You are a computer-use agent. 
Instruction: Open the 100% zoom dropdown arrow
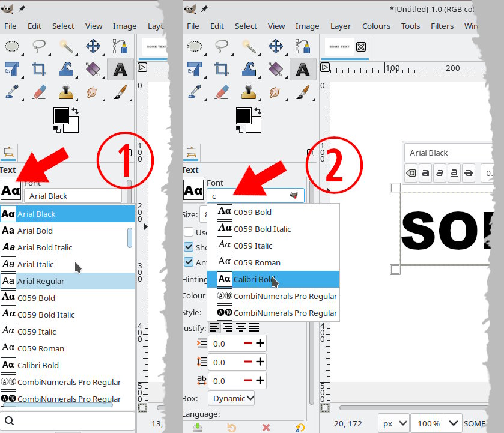click(453, 423)
